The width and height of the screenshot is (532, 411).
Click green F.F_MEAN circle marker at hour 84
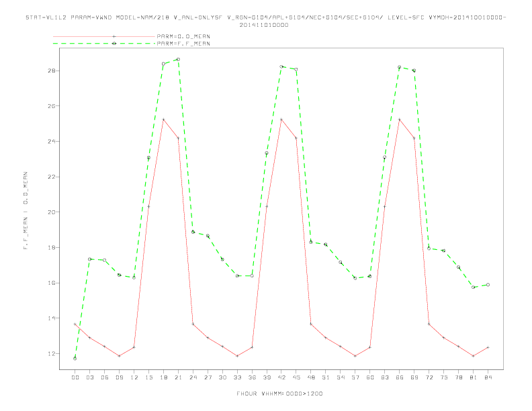click(x=488, y=285)
